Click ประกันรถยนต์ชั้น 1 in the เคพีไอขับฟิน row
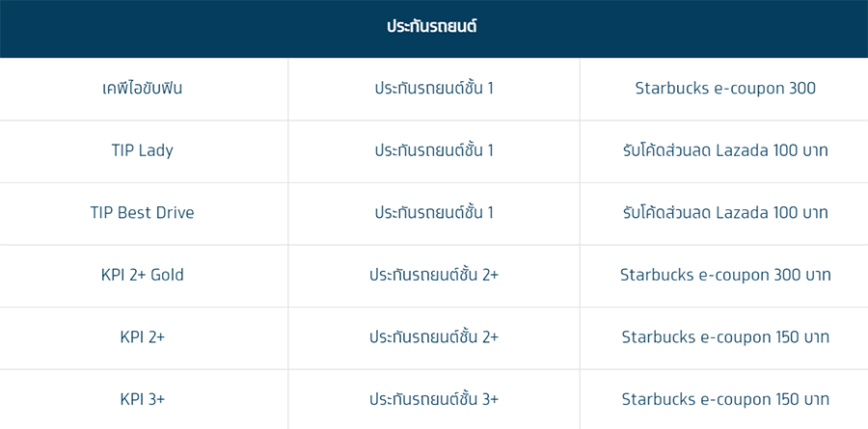 tap(434, 89)
